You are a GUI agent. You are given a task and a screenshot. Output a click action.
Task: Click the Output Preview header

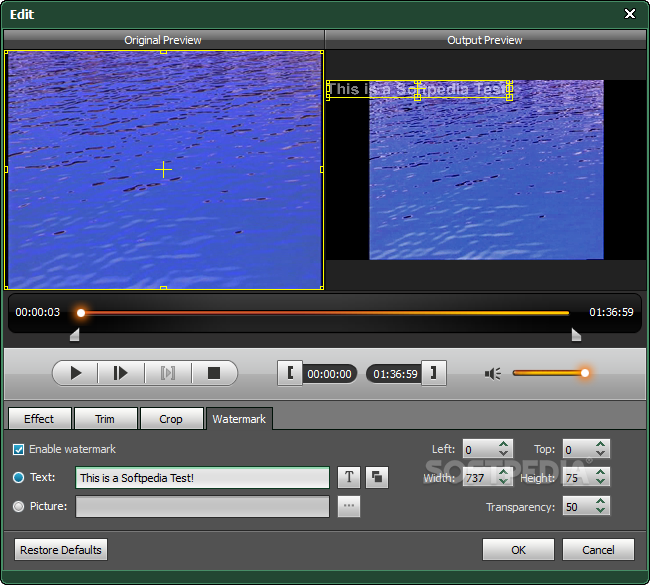(485, 40)
